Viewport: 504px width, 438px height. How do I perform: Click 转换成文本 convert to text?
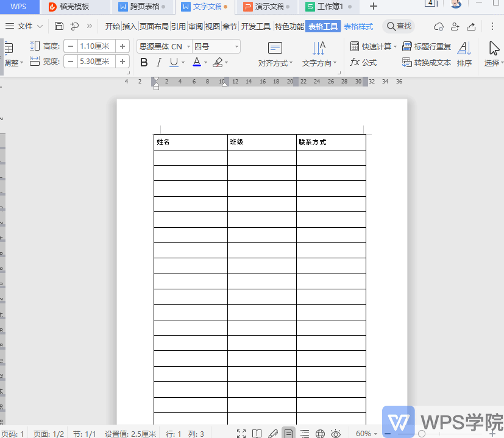pos(427,62)
